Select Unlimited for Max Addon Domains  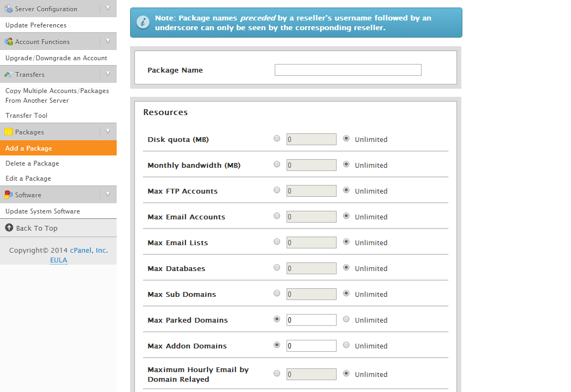[x=346, y=345]
